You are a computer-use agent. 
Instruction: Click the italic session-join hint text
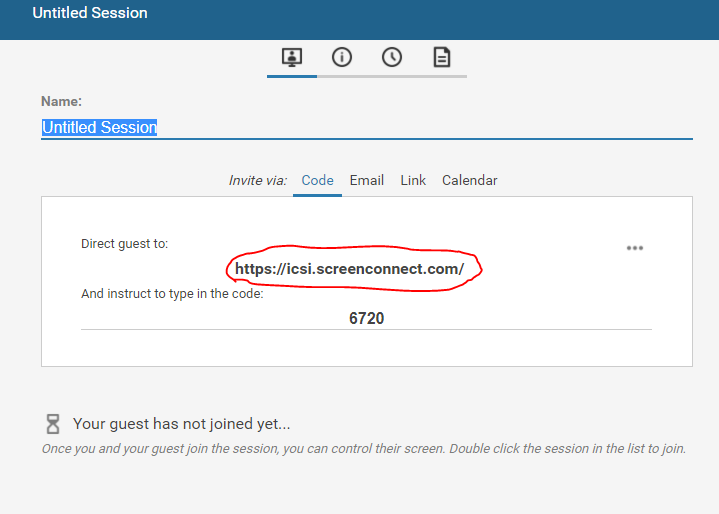(x=364, y=448)
